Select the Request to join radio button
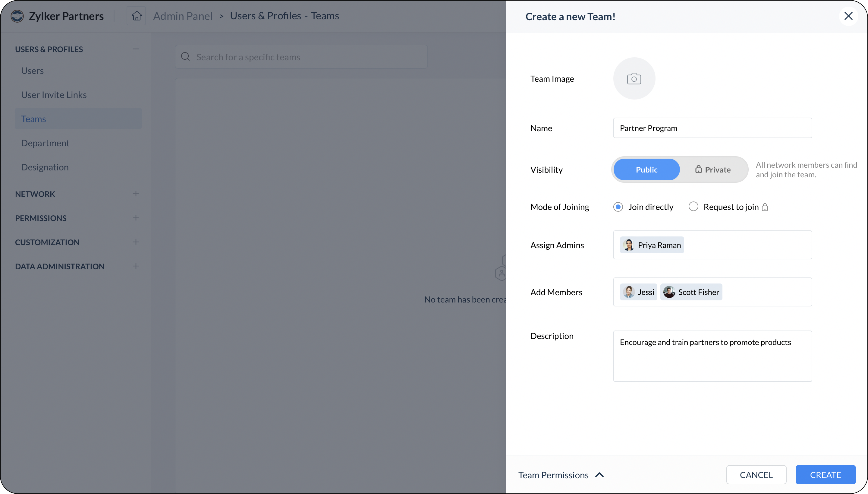 [x=693, y=206]
